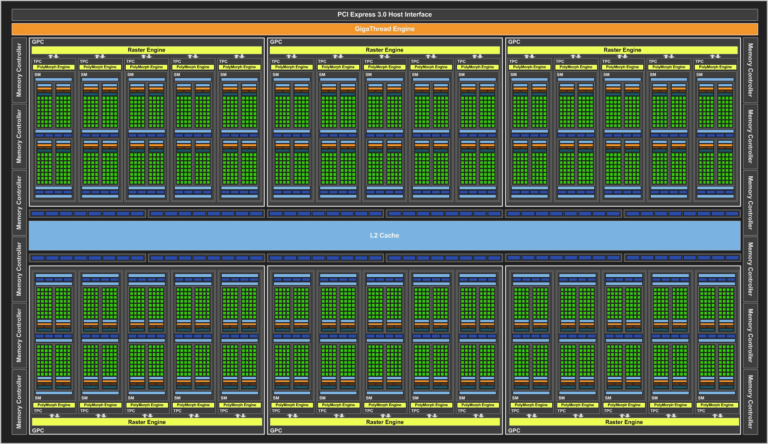This screenshot has height=444, width=768.
Task: Click the PCI Express 3.0 Host Interface bar
Action: click(x=384, y=14)
